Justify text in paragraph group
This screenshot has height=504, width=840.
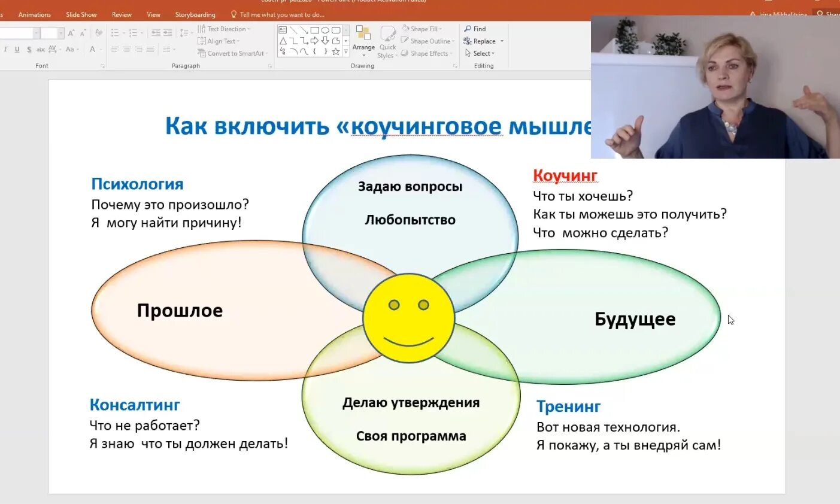point(150,49)
